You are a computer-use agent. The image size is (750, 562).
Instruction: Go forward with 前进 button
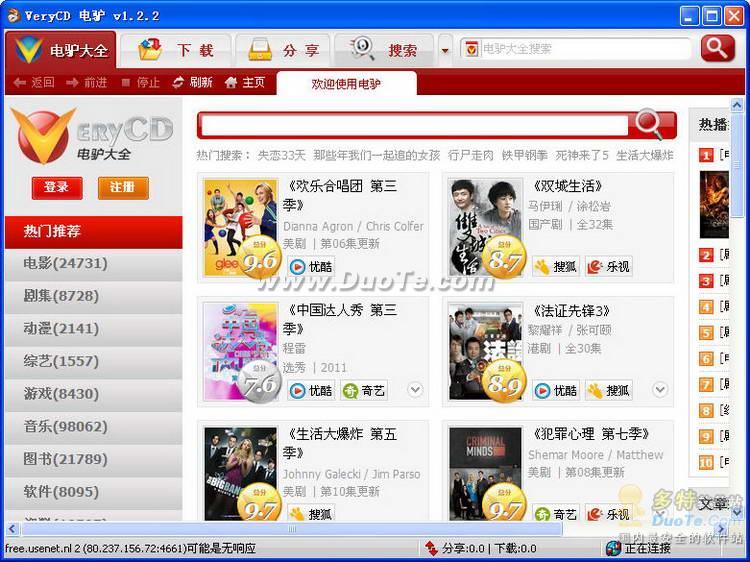pos(87,83)
